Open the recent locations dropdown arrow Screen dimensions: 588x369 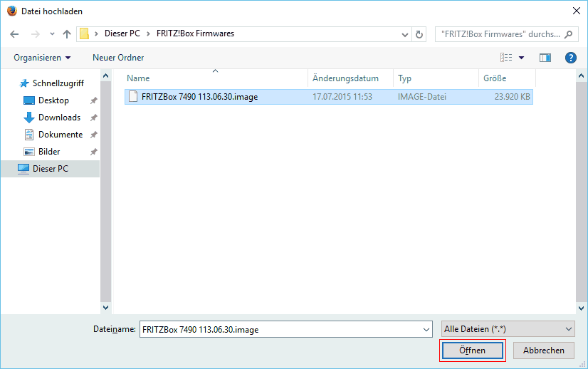pyautogui.click(x=52, y=34)
